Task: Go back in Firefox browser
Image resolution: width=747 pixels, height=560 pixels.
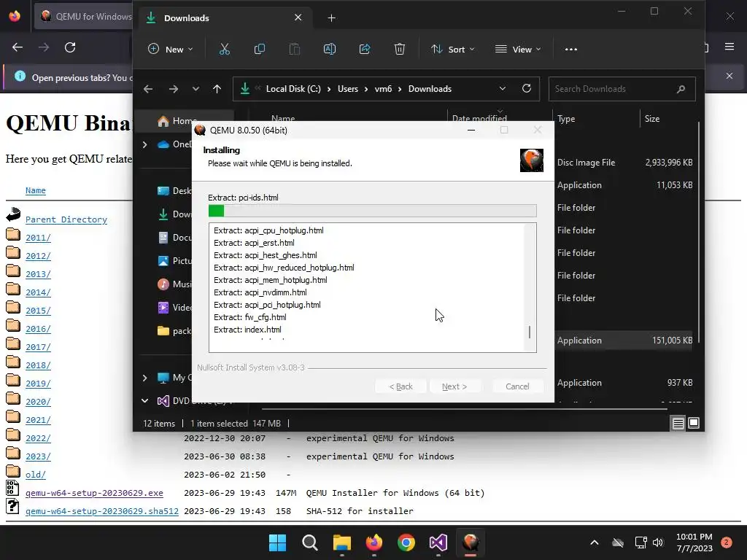Action: 18,47
